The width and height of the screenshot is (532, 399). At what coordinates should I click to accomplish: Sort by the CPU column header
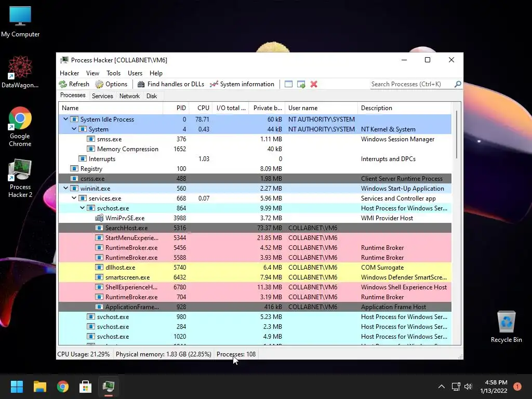click(201, 108)
